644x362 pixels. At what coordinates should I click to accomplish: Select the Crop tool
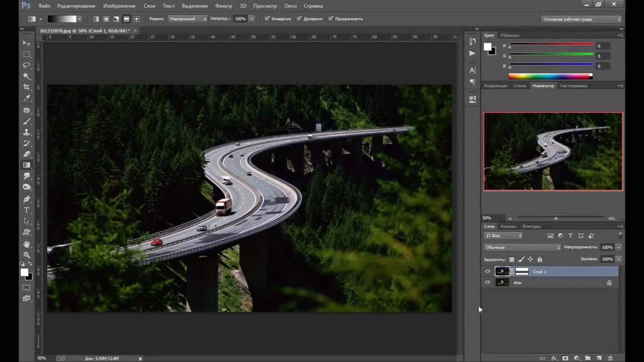click(x=27, y=87)
